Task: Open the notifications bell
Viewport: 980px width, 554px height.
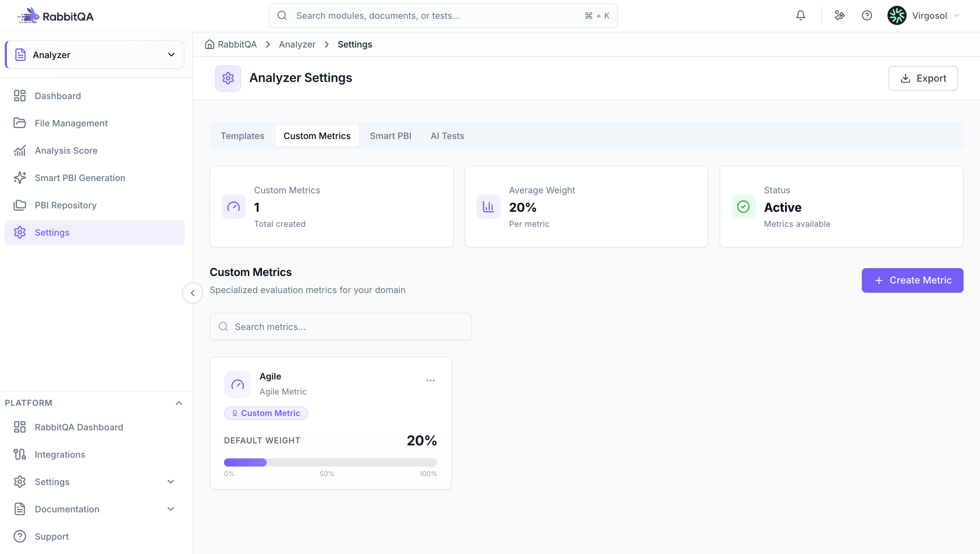Action: [x=800, y=16]
